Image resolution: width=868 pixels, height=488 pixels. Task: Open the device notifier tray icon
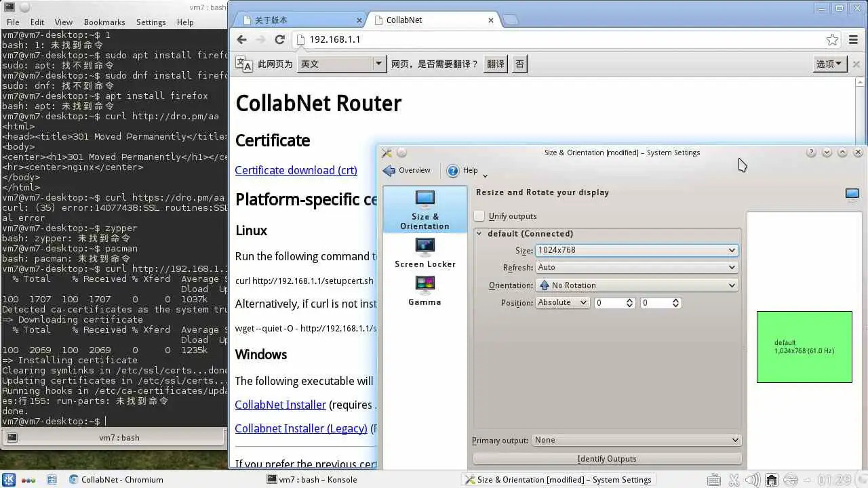click(x=791, y=480)
